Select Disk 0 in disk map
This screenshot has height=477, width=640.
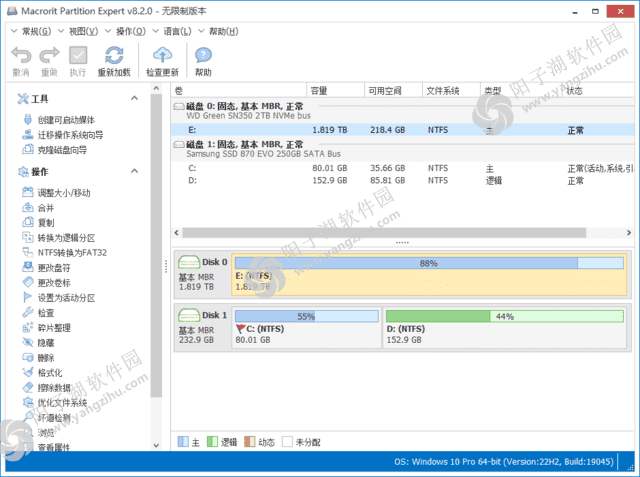[x=202, y=274]
